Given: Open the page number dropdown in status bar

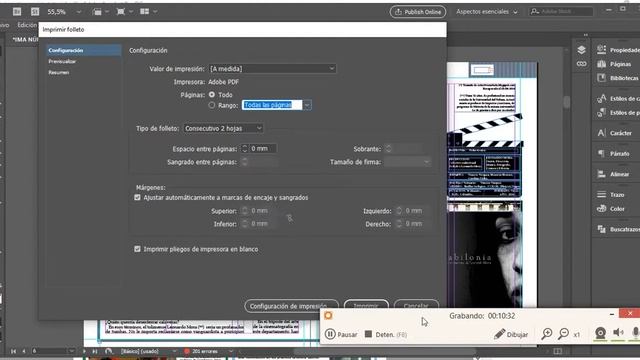Looking at the screenshot, I should [x=72, y=351].
